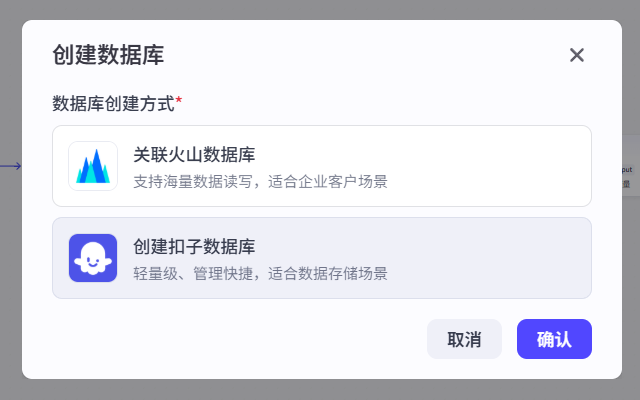The height and width of the screenshot is (400, 640).
Task: Click the arrow connector left of dialog
Action: pyautogui.click(x=10, y=166)
